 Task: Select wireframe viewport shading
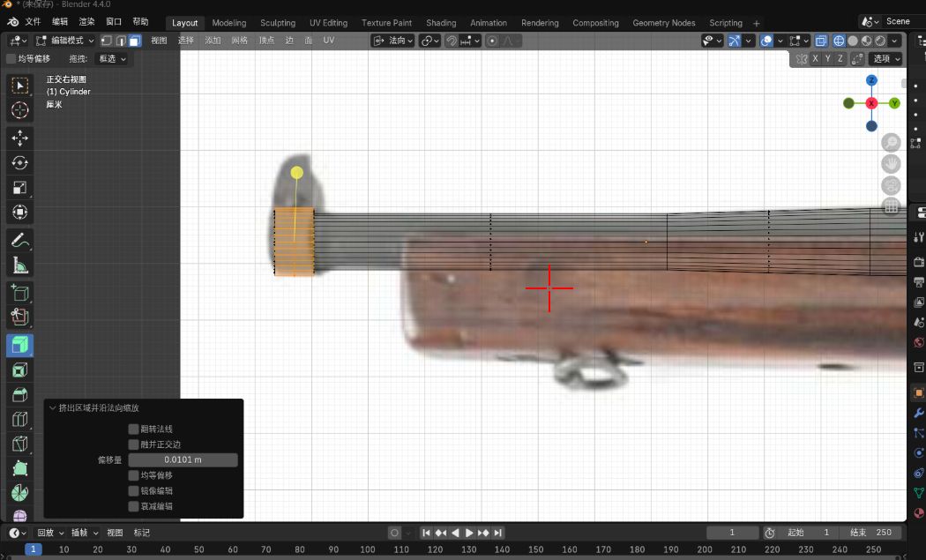(839, 41)
